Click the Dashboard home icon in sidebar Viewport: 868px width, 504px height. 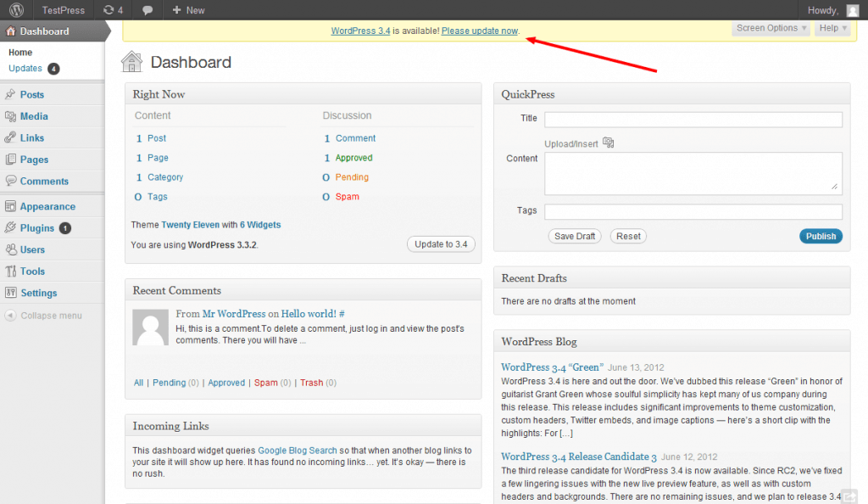coord(10,31)
